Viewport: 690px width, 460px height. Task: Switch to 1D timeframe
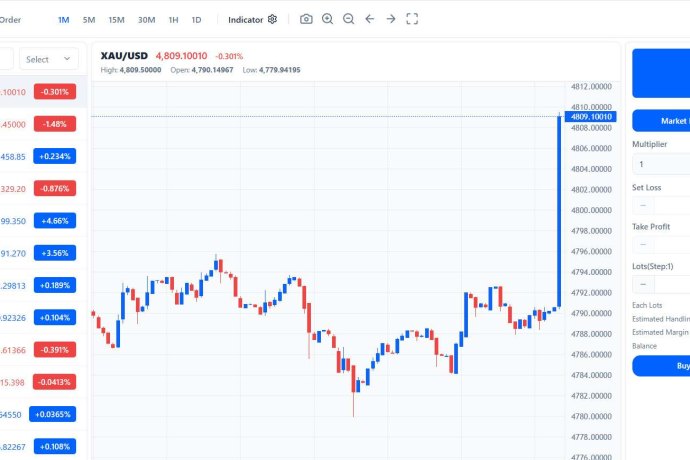coord(196,20)
